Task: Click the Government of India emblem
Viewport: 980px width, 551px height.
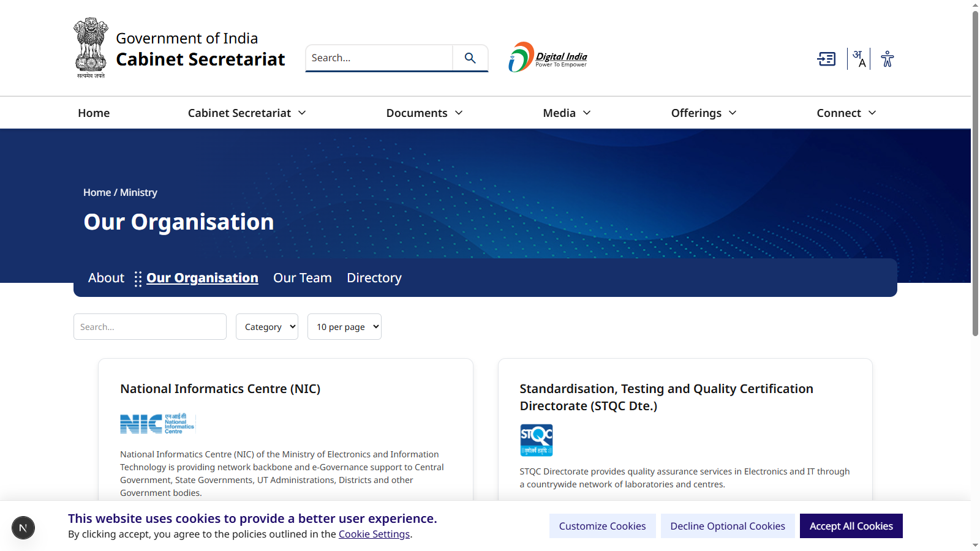Action: (91, 48)
